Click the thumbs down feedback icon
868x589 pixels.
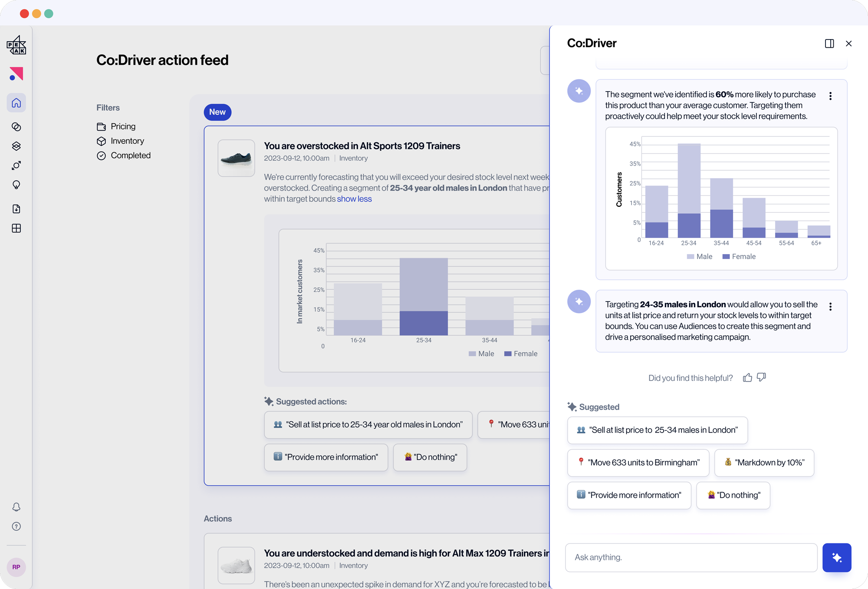[761, 377]
